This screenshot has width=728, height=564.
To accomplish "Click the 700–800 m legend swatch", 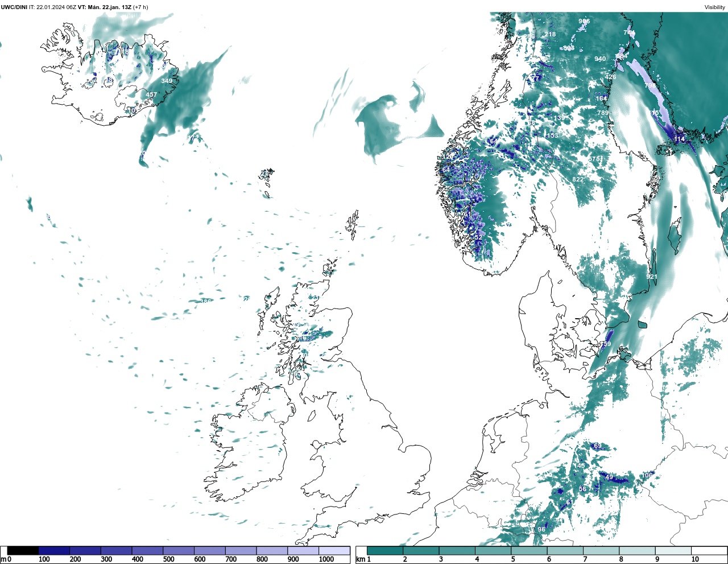I will [x=241, y=550].
